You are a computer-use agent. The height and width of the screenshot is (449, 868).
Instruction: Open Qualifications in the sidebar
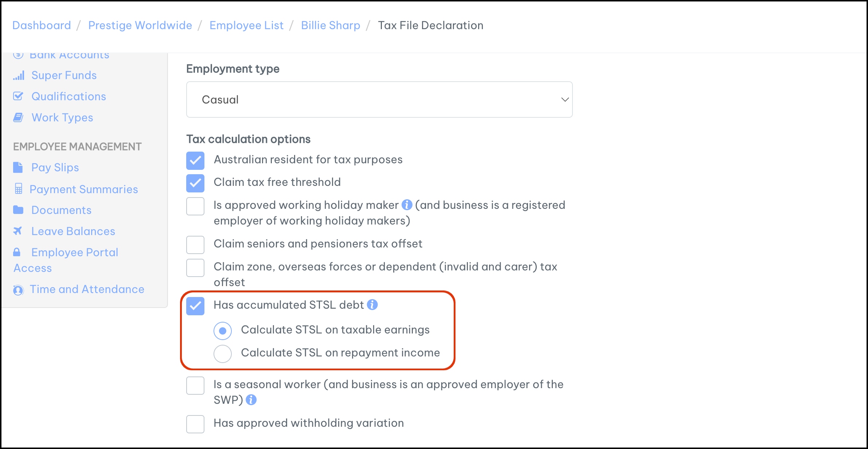coord(69,96)
